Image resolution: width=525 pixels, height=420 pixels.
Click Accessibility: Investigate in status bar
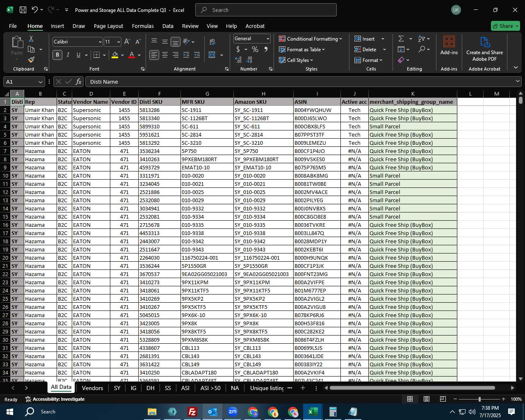click(x=55, y=399)
